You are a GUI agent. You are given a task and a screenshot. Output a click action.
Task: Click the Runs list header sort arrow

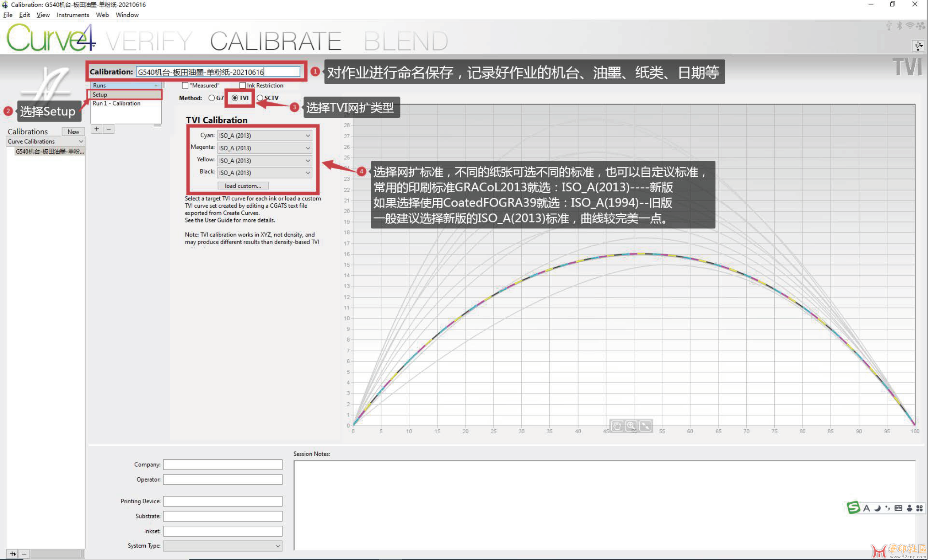(x=156, y=86)
